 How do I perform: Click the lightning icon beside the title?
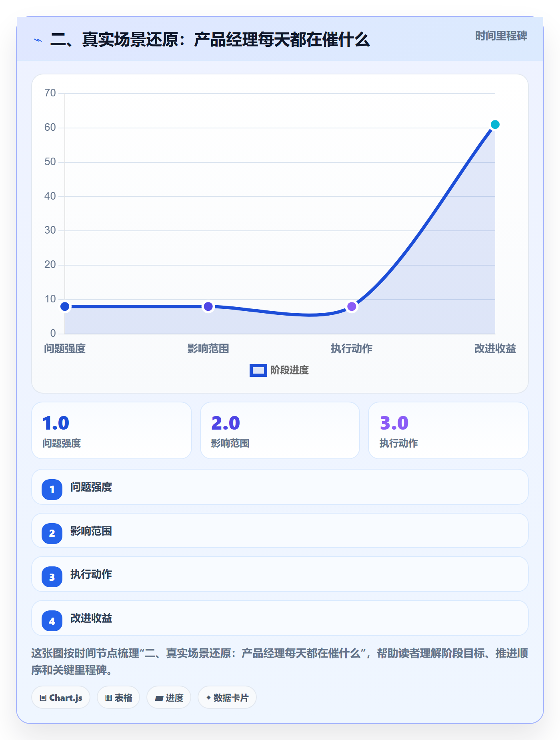coord(38,40)
